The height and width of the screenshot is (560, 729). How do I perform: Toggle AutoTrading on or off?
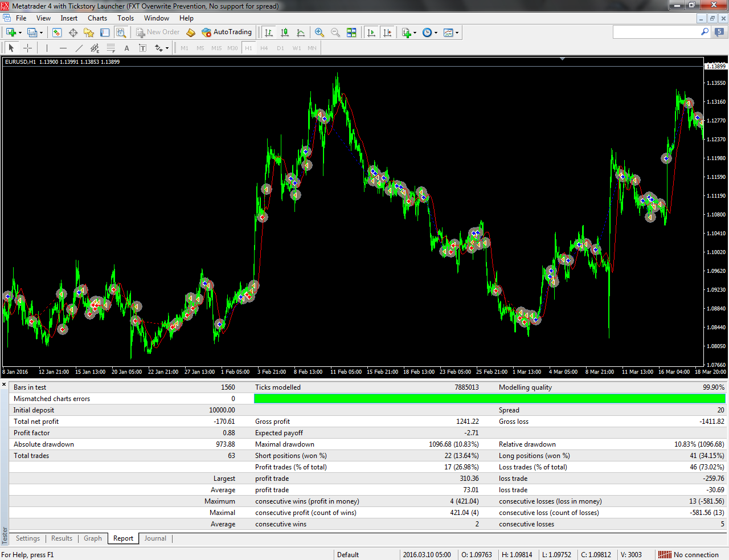click(x=227, y=32)
